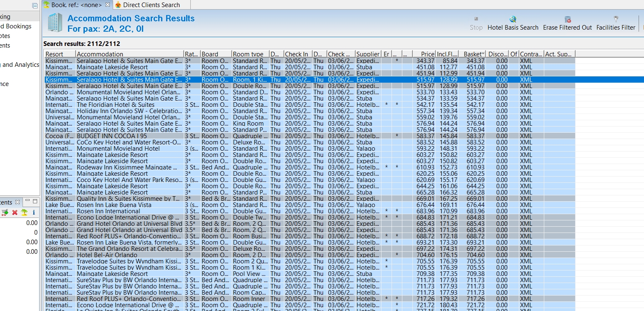Click the Incl.Fl... column header
This screenshot has height=311, width=644.
point(447,54)
